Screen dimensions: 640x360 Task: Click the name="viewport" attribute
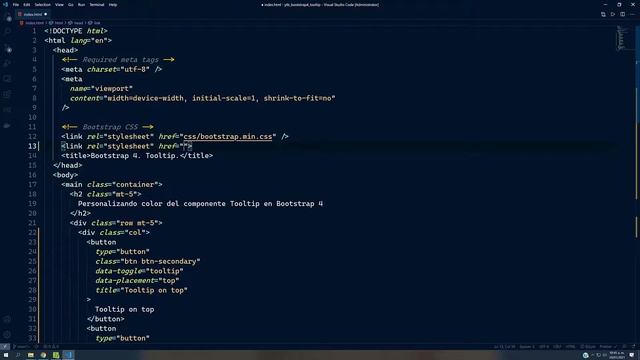coord(101,89)
